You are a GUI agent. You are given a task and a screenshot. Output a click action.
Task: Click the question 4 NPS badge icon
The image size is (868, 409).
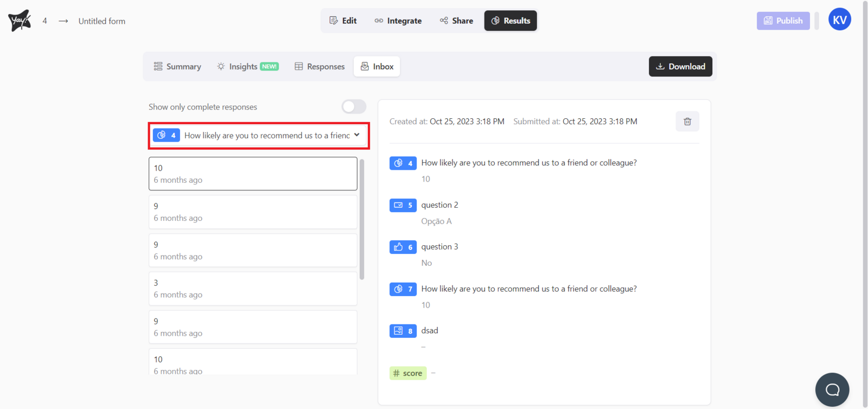pyautogui.click(x=403, y=163)
